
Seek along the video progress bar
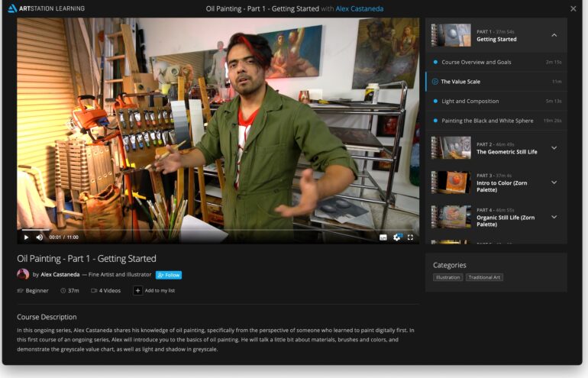(x=218, y=230)
